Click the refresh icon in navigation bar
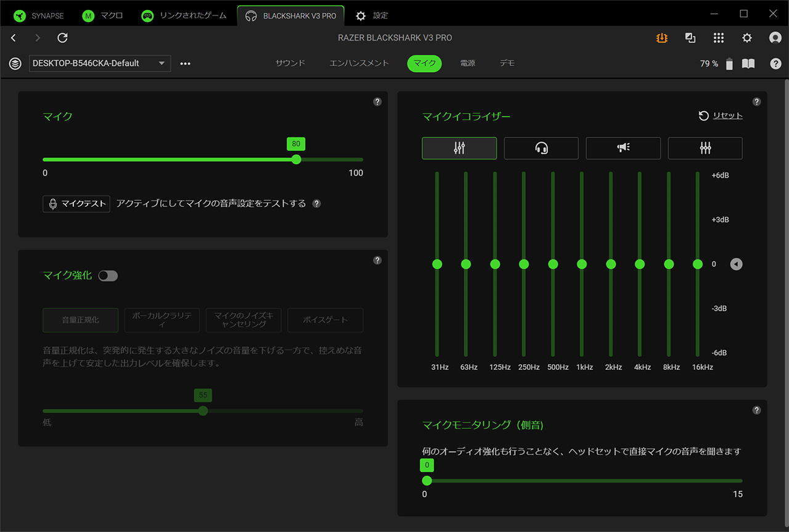Image resolution: width=789 pixels, height=532 pixels. tap(62, 38)
